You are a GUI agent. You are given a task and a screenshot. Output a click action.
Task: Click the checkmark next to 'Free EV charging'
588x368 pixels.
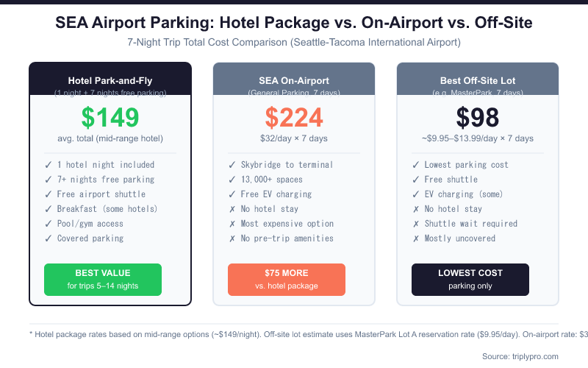[232, 194]
